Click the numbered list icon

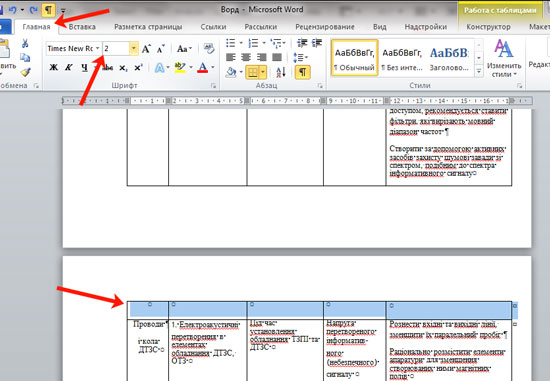253,43
